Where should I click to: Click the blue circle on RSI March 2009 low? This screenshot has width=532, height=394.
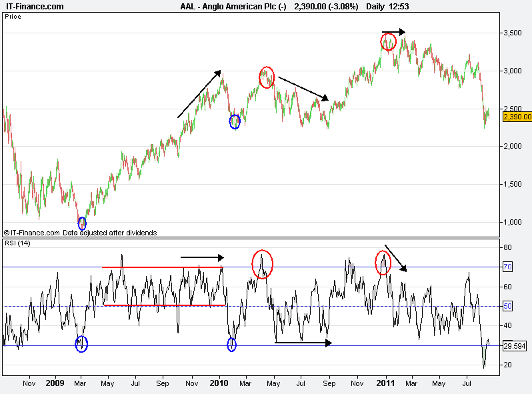click(81, 344)
